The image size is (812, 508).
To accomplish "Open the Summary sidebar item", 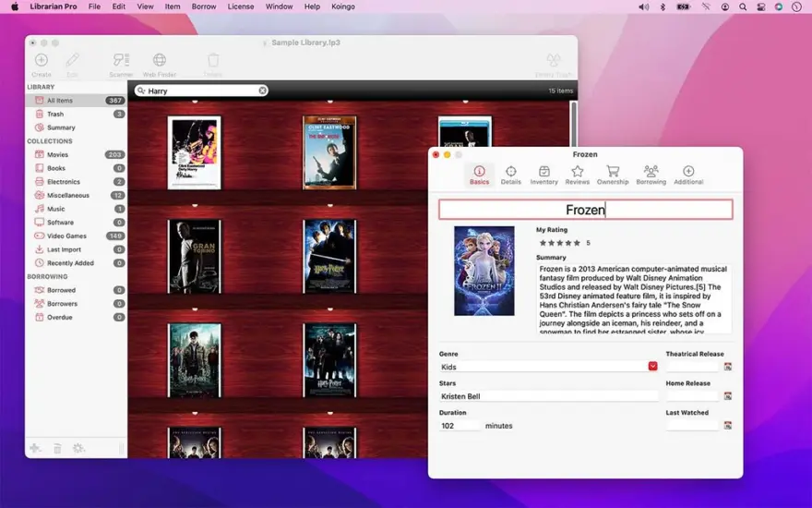I will tap(76, 127).
